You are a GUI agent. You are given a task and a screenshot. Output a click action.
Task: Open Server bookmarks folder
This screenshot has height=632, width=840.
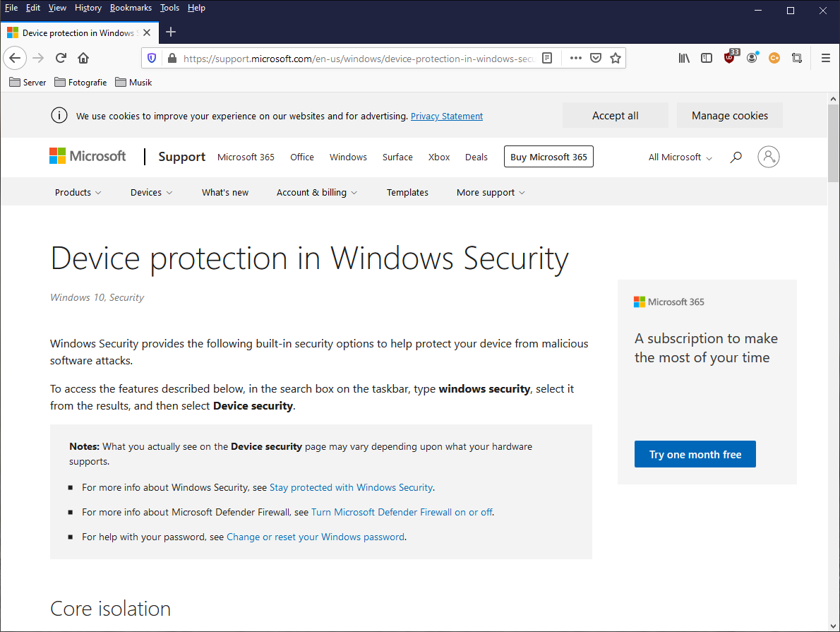click(28, 82)
